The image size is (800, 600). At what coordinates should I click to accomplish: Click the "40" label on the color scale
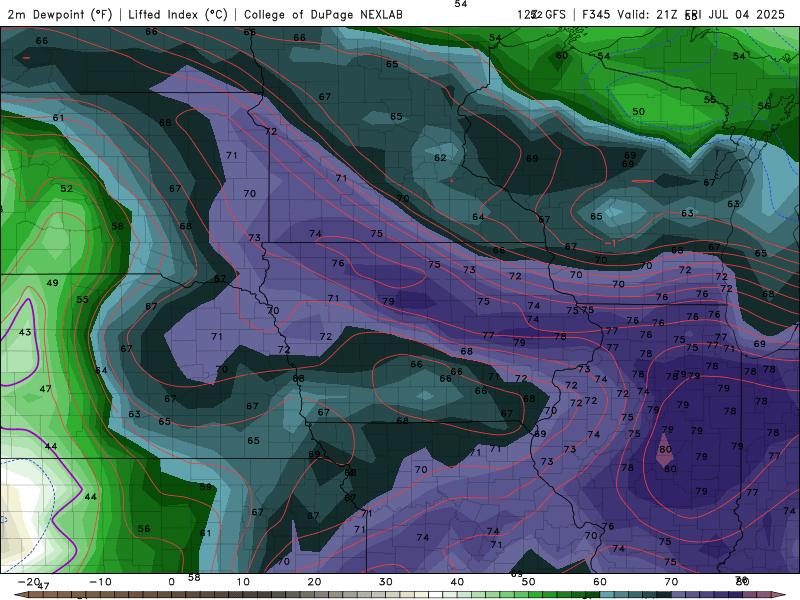tap(457, 582)
